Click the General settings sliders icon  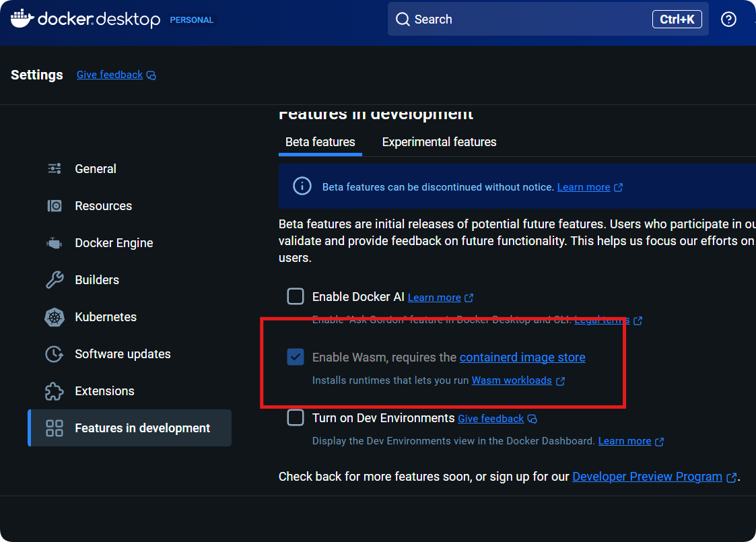[55, 169]
